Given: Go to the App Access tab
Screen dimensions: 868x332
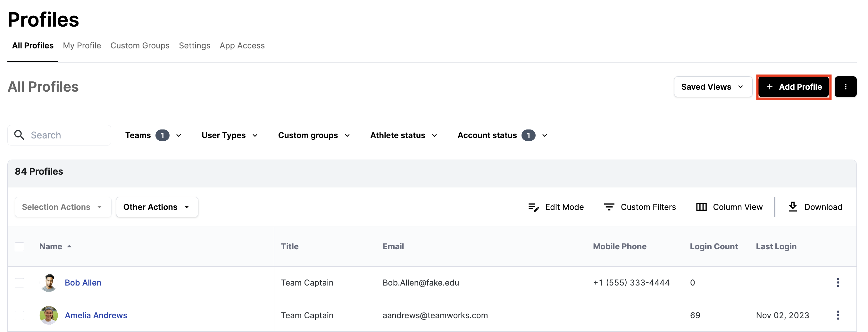Looking at the screenshot, I should pos(242,46).
